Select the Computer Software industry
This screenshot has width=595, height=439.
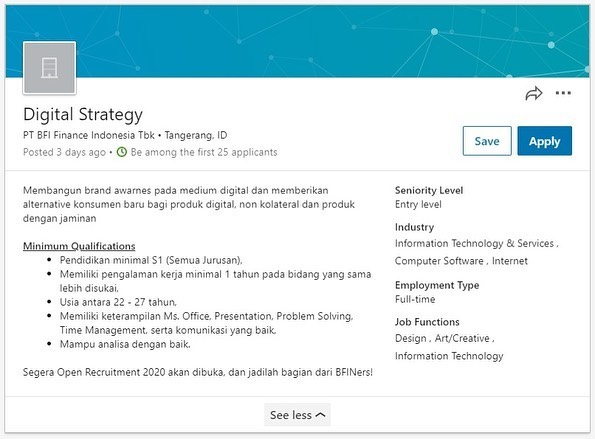click(439, 261)
